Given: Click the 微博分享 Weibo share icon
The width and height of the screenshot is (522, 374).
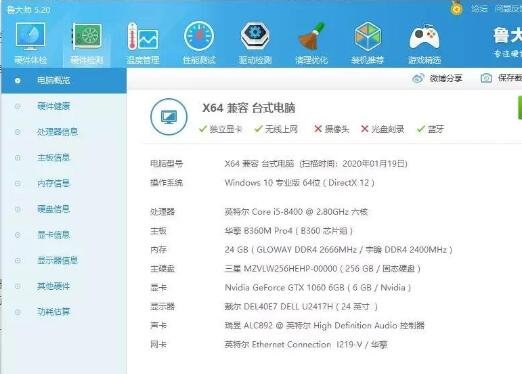Looking at the screenshot, I should pyautogui.click(x=418, y=78).
